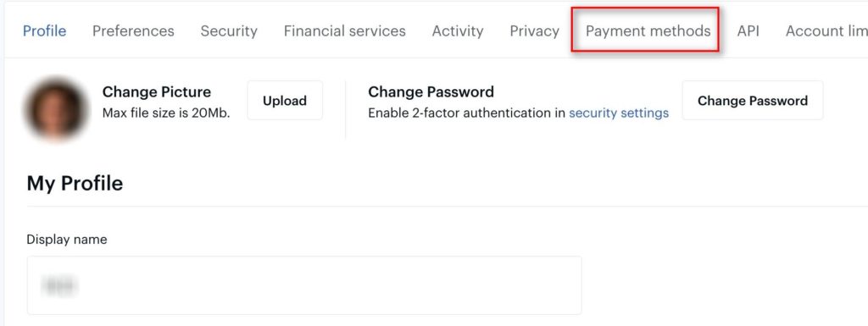This screenshot has width=868, height=326.
Task: Click the Upload picture button
Action: click(x=285, y=101)
